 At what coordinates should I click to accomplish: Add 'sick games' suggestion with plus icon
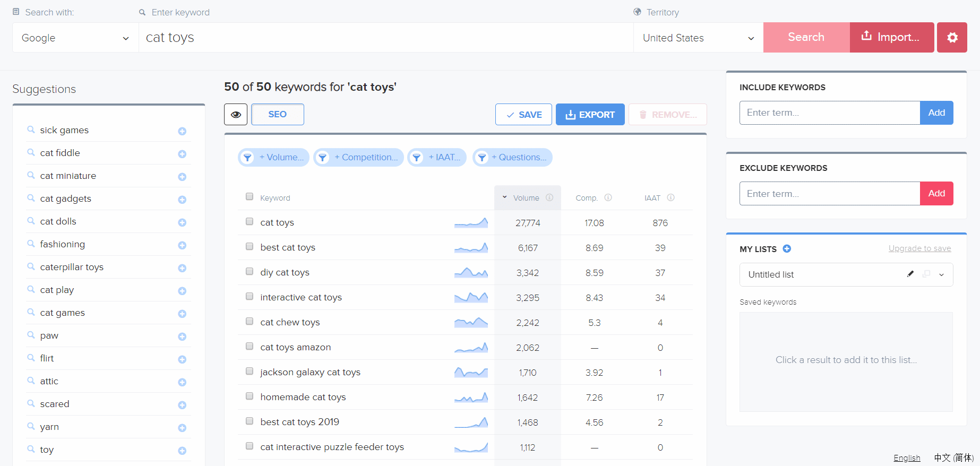point(182,131)
